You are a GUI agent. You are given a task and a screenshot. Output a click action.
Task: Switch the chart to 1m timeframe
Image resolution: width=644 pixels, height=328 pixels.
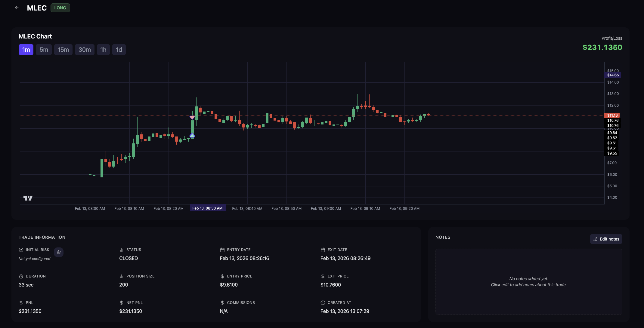(26, 50)
